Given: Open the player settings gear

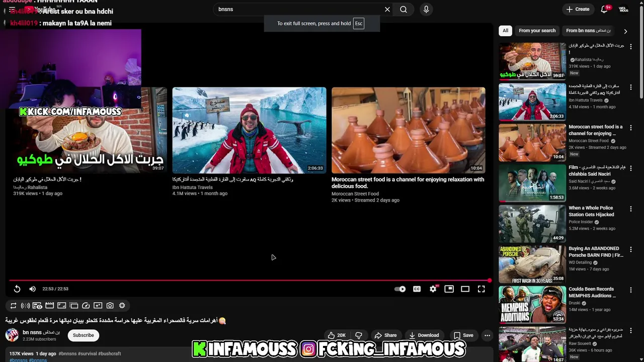Looking at the screenshot, I should 433,289.
